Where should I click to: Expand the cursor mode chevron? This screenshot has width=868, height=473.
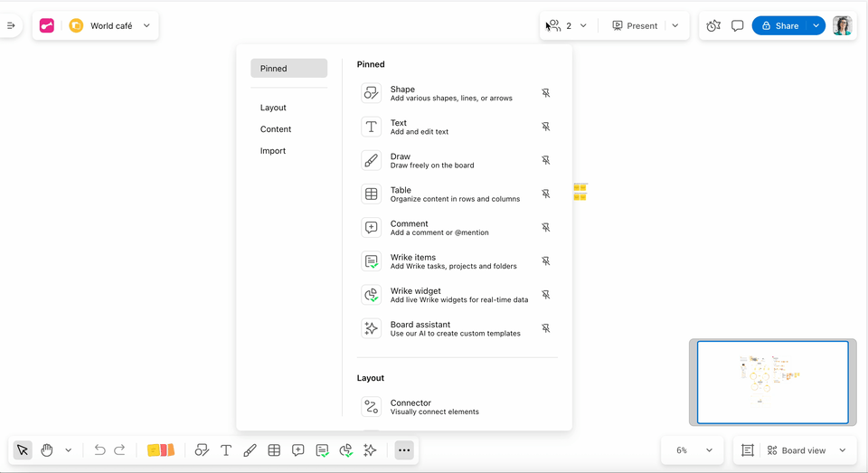click(x=68, y=450)
